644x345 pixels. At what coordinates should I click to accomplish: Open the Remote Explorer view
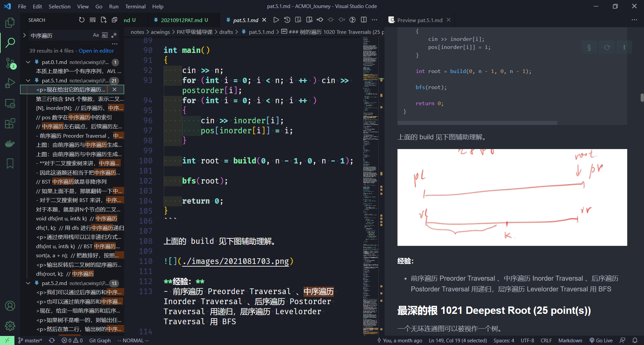(x=10, y=103)
